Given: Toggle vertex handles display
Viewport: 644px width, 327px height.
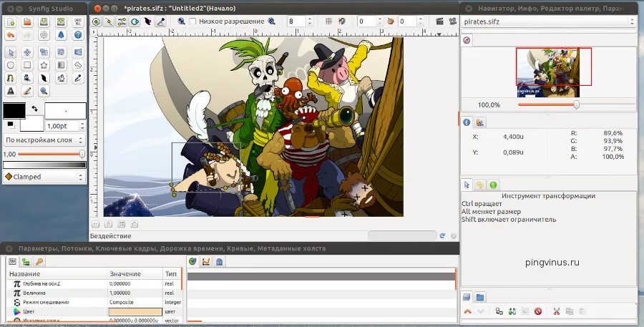Looking at the screenshot, I should coord(109,21).
